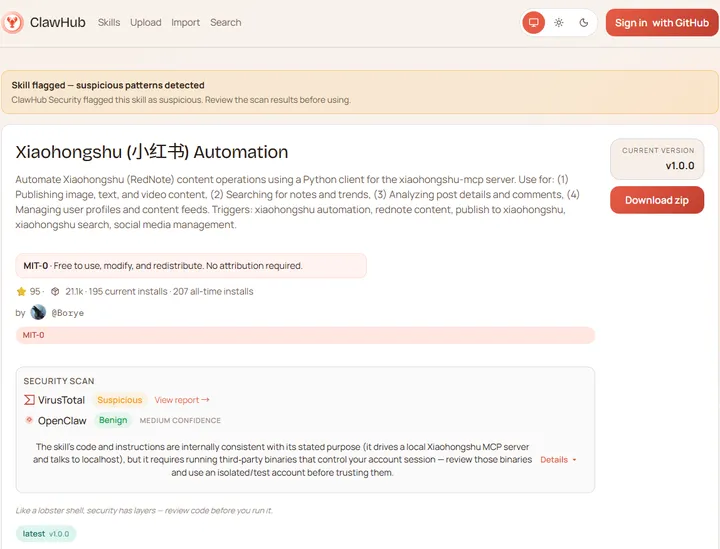Switch to dark theme moon icon
720x549 pixels.
coord(584,22)
